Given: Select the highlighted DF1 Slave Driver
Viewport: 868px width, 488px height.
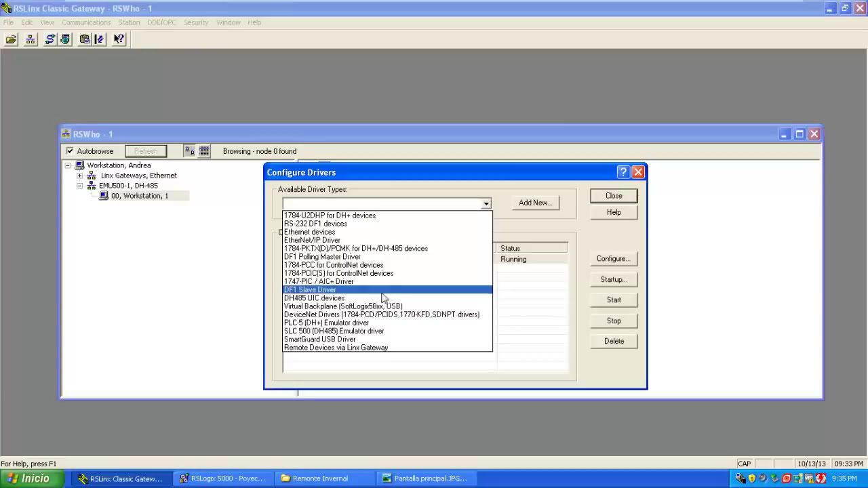Looking at the screenshot, I should (x=387, y=289).
